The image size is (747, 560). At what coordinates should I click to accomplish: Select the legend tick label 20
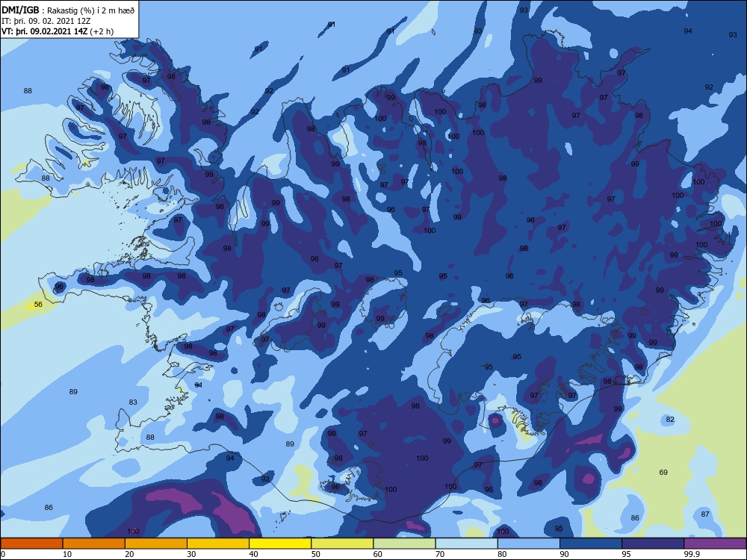click(129, 554)
